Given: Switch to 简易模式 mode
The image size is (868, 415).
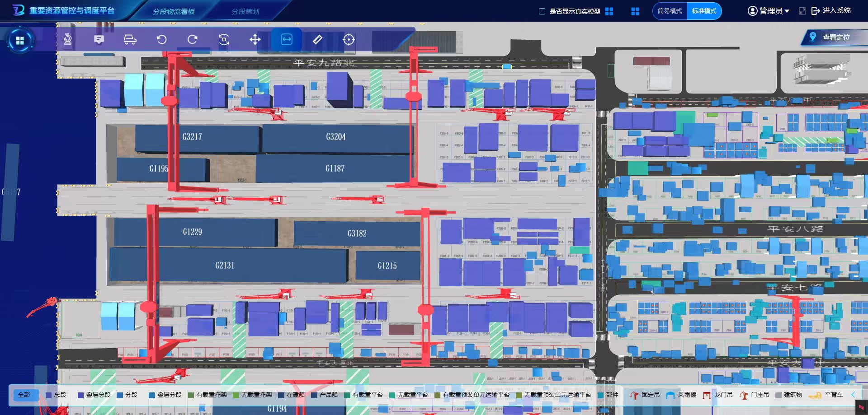Looking at the screenshot, I should (670, 11).
